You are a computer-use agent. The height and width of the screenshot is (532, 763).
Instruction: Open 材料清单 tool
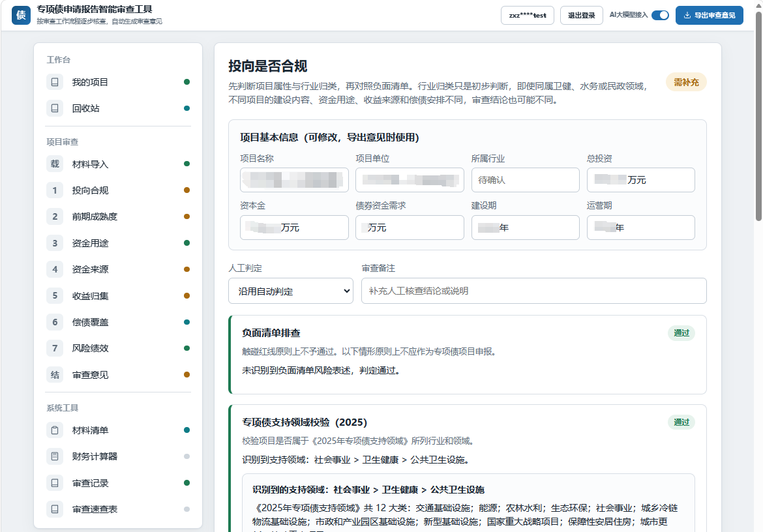pos(118,430)
